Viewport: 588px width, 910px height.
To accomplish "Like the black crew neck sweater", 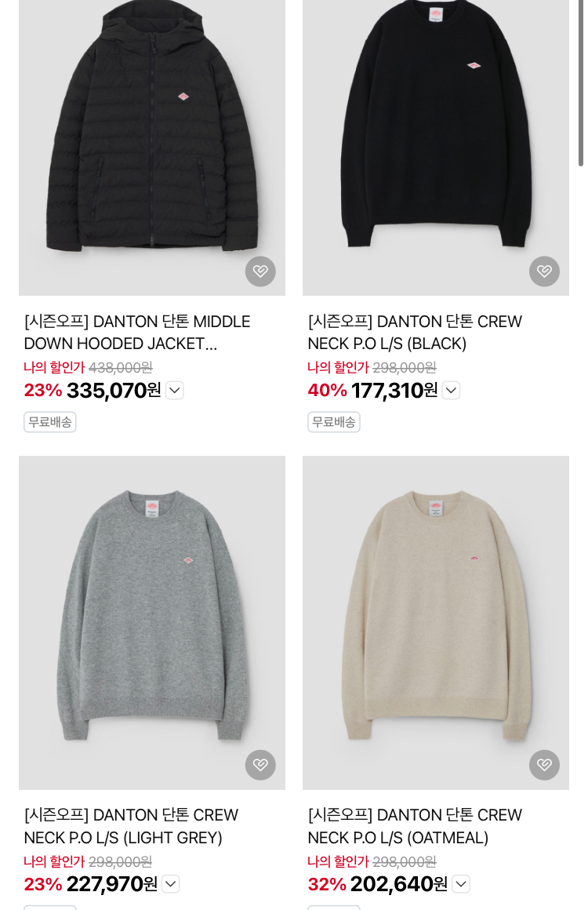I will [x=544, y=271].
